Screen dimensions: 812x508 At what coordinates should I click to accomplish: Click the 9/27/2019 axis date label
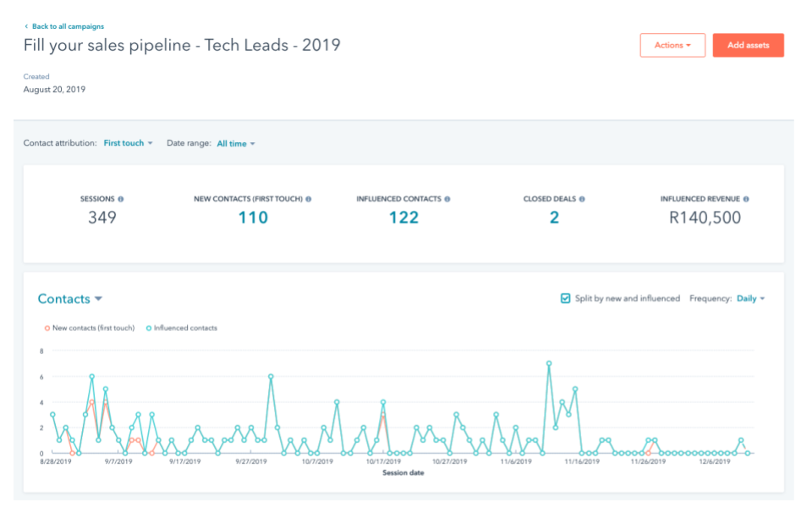[251, 461]
